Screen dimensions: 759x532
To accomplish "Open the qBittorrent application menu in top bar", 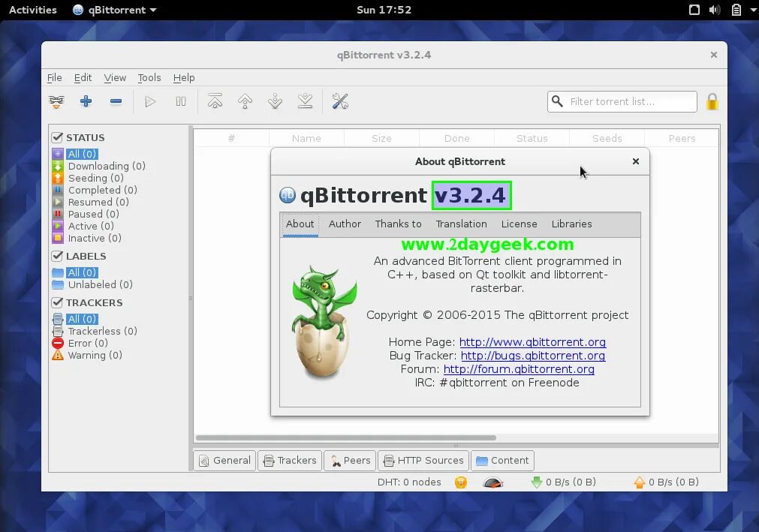I will [115, 10].
